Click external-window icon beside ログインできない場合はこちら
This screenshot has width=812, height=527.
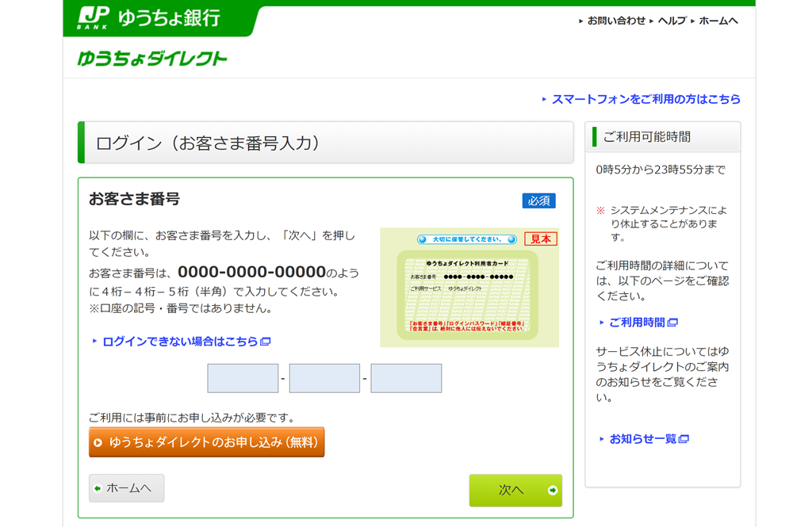tap(266, 342)
